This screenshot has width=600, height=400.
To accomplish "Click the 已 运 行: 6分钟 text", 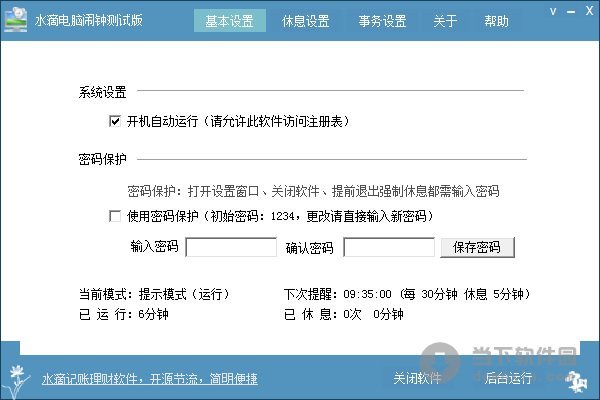I will point(124,314).
